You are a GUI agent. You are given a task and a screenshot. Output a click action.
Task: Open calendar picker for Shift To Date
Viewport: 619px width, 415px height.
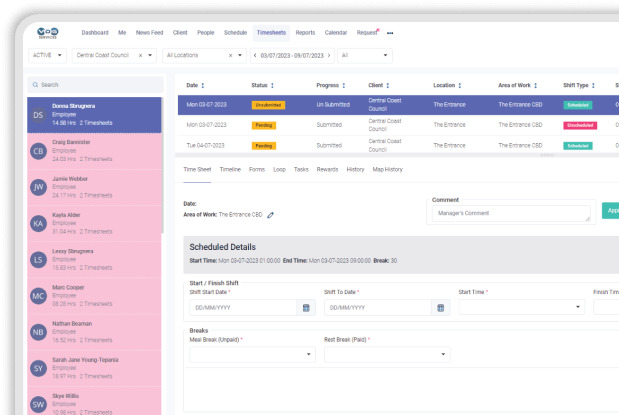tap(441, 308)
